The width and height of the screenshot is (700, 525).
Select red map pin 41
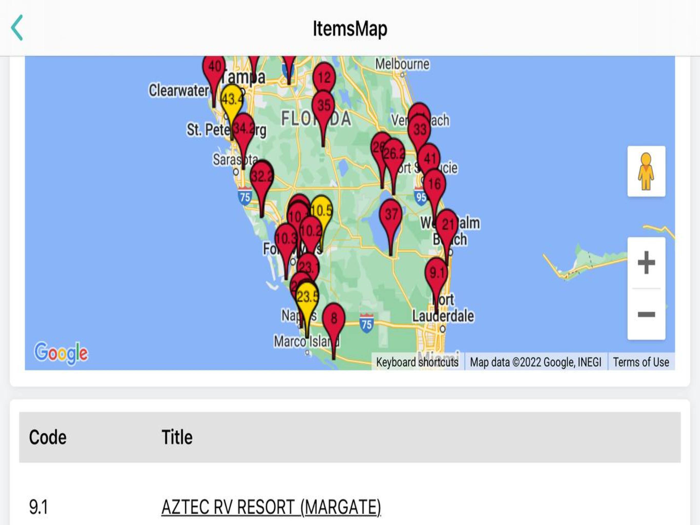pyautogui.click(x=429, y=158)
